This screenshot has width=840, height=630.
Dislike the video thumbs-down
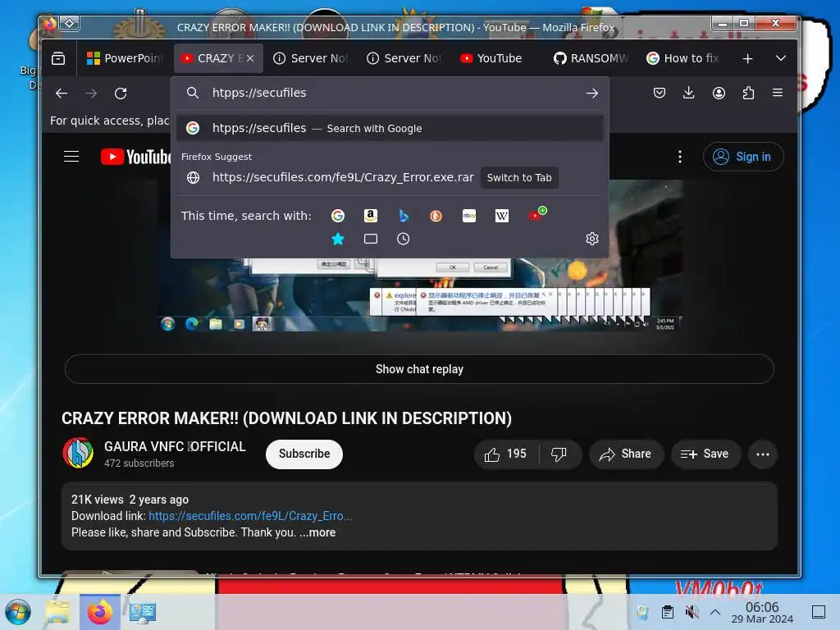point(559,454)
